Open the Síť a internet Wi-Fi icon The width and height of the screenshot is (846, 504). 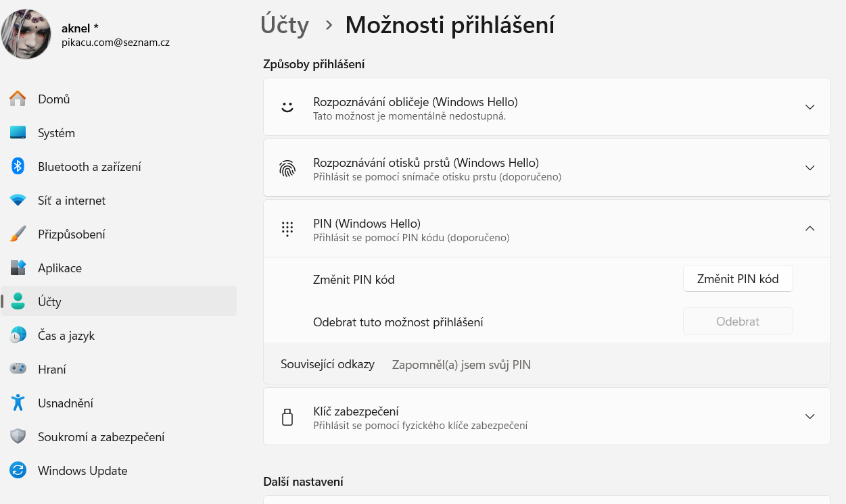18,200
